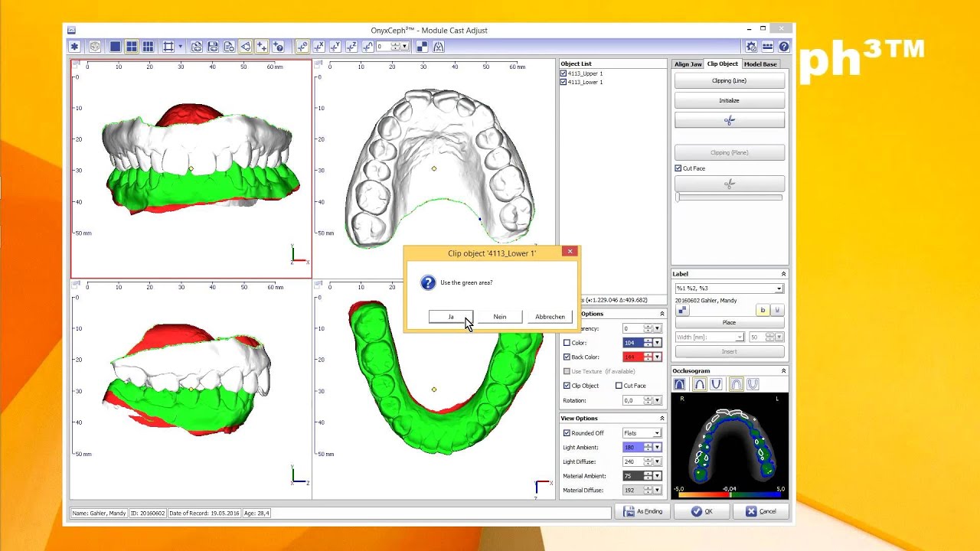Screen dimensions: 980x551
Task: Open the help question mark icon
Action: click(x=783, y=47)
